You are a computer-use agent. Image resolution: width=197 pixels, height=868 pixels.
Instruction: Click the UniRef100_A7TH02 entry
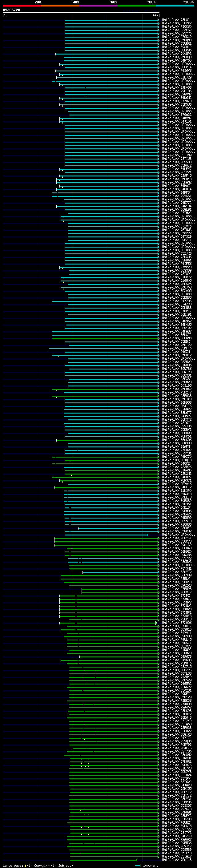pyautogui.click(x=177, y=213)
